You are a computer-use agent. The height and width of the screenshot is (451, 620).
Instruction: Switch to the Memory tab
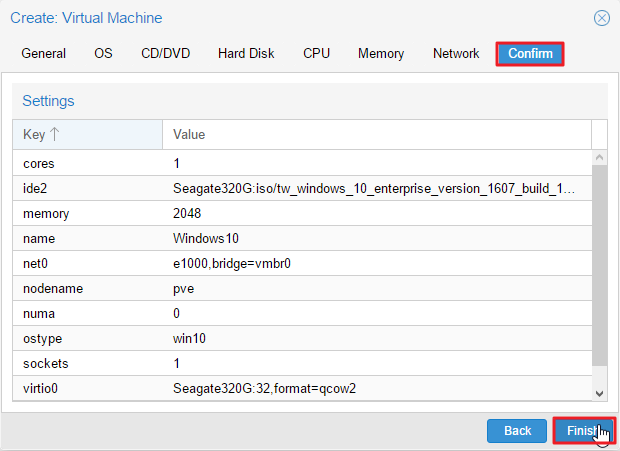click(381, 53)
